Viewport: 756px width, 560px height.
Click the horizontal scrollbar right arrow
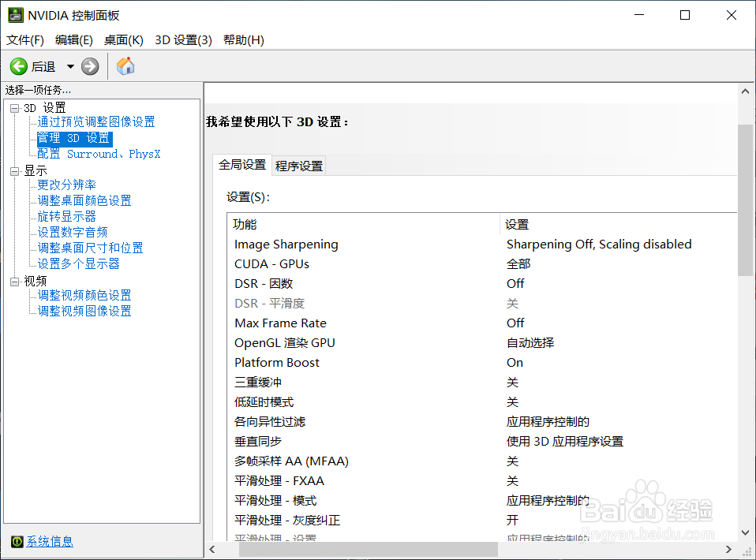(x=728, y=550)
